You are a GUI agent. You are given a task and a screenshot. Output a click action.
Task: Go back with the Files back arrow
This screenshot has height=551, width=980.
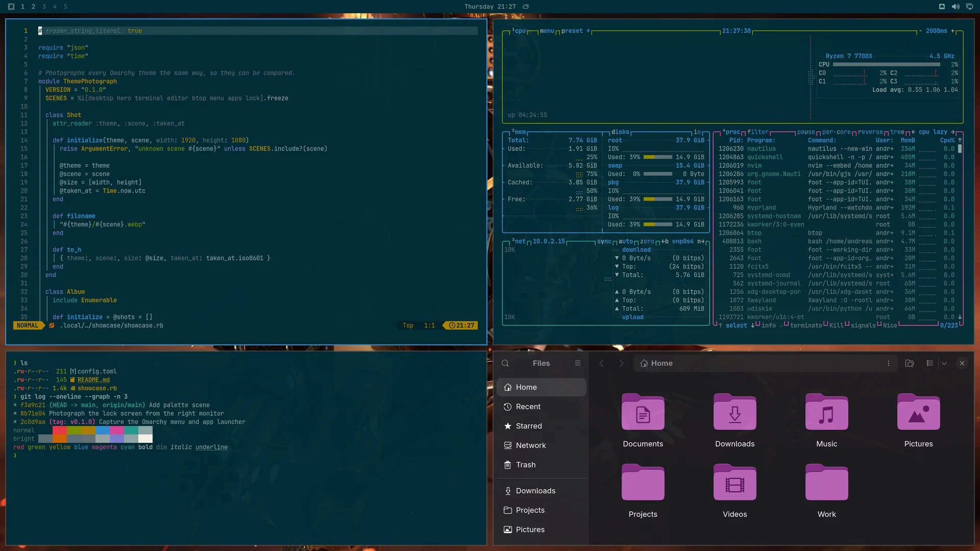coord(601,363)
